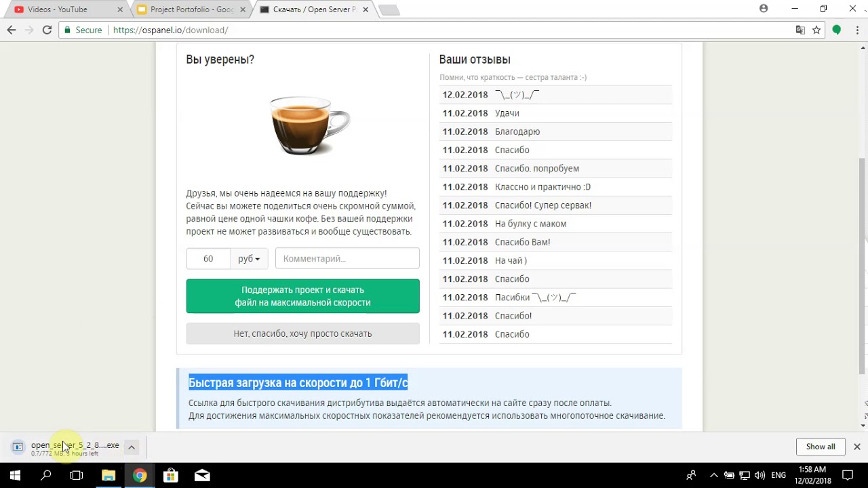
Task: Open File Explorer from the taskbar
Action: click(108, 475)
